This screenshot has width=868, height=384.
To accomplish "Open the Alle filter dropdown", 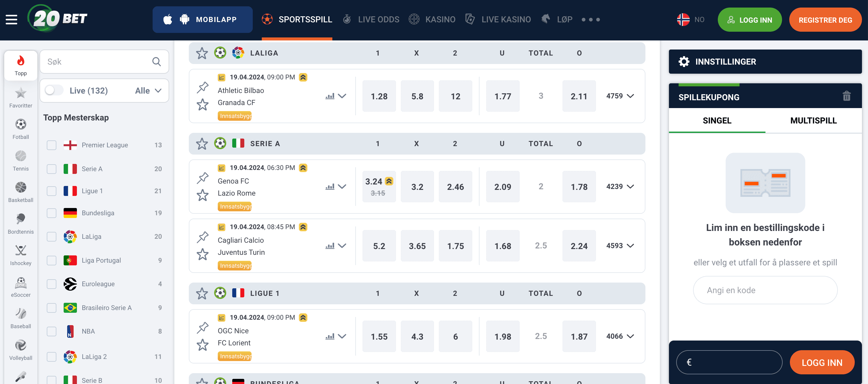I will pyautogui.click(x=148, y=90).
